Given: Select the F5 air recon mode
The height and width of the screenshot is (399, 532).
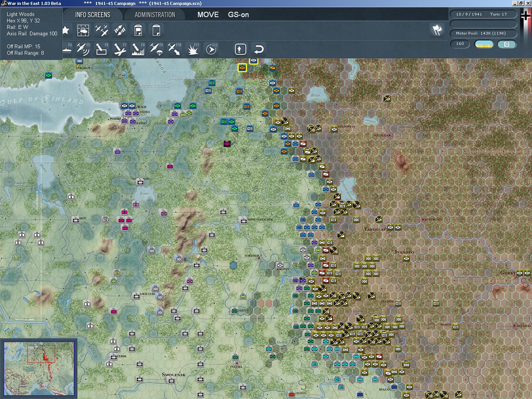Looking at the screenshot, I should coord(83,49).
